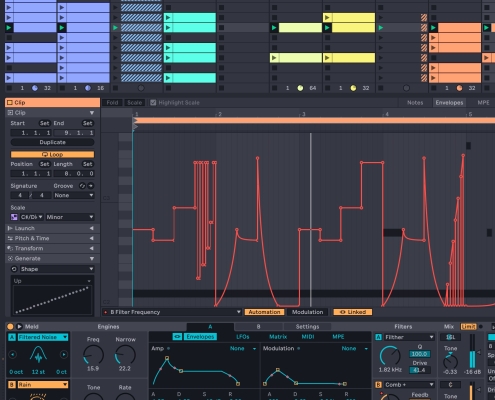Image resolution: width=495 pixels, height=400 pixels.
Task: Open the B Filter Frequency parameter dropdown
Action: [x=172, y=312]
